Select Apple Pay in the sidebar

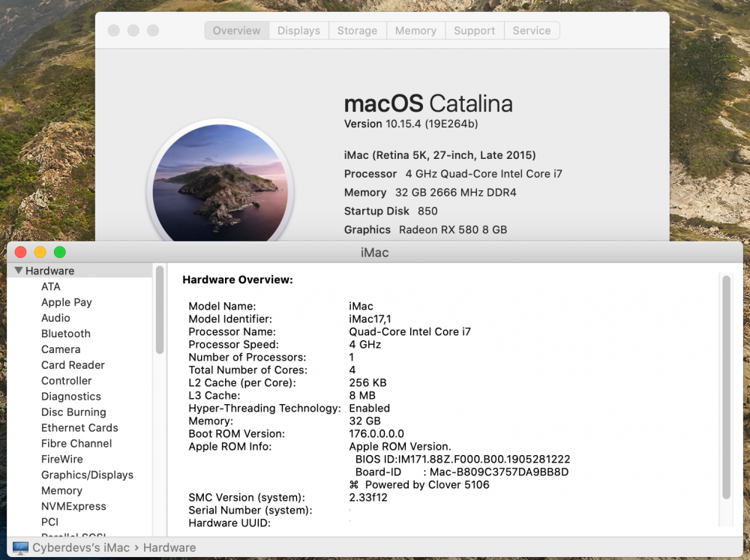67,302
